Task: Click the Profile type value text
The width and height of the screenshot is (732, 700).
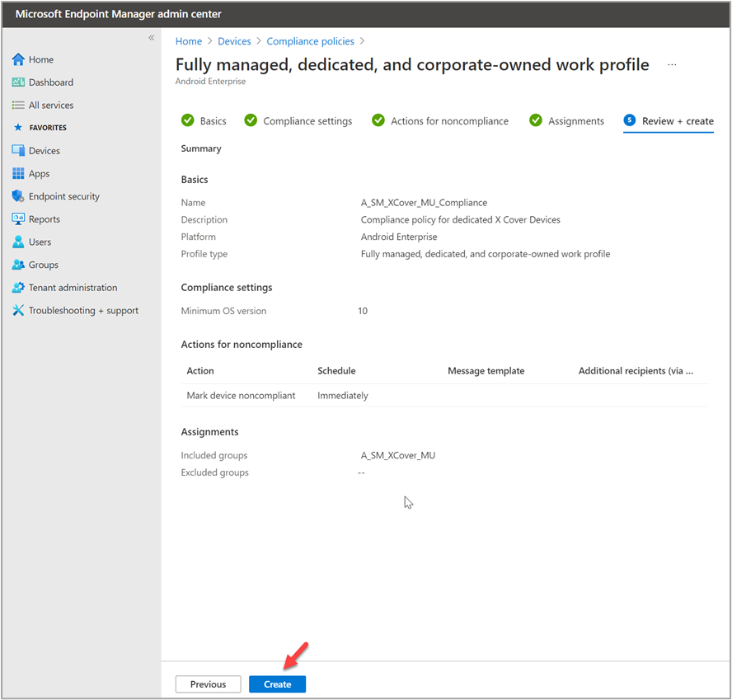Action: tap(486, 254)
